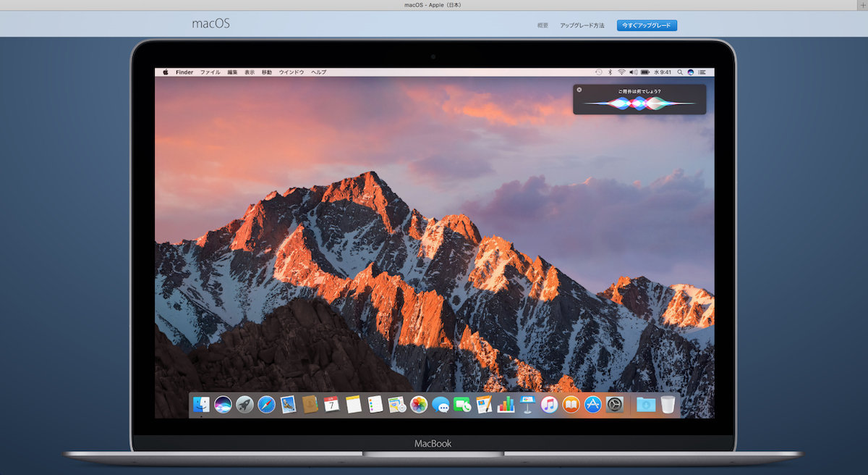Open the アップグレード方法 link
The image size is (868, 475).
tap(582, 25)
